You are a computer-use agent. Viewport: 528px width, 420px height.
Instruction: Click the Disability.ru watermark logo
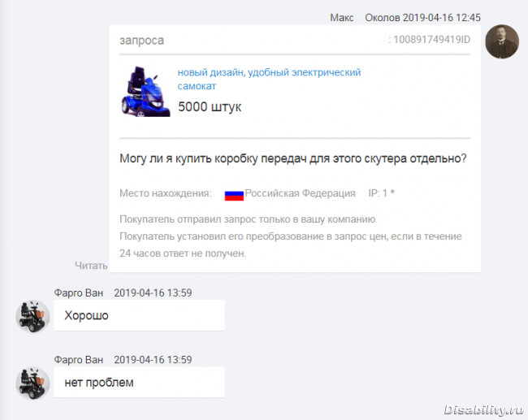(x=483, y=410)
